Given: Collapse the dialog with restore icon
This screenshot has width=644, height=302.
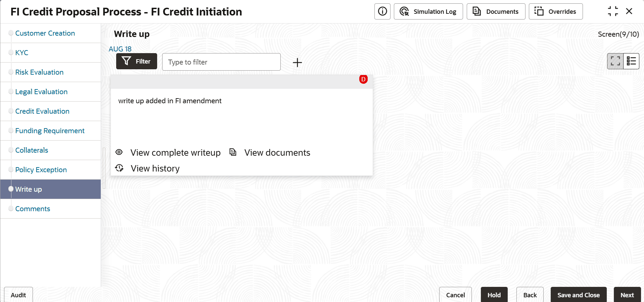Looking at the screenshot, I should [x=613, y=11].
